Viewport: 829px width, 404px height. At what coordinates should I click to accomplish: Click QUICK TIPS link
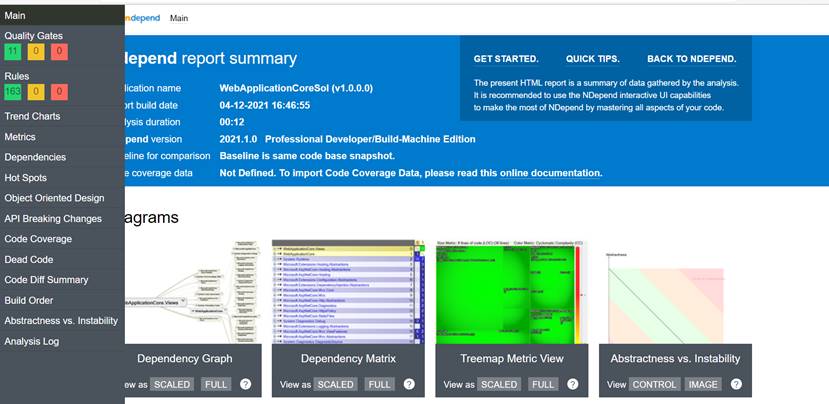click(x=593, y=59)
